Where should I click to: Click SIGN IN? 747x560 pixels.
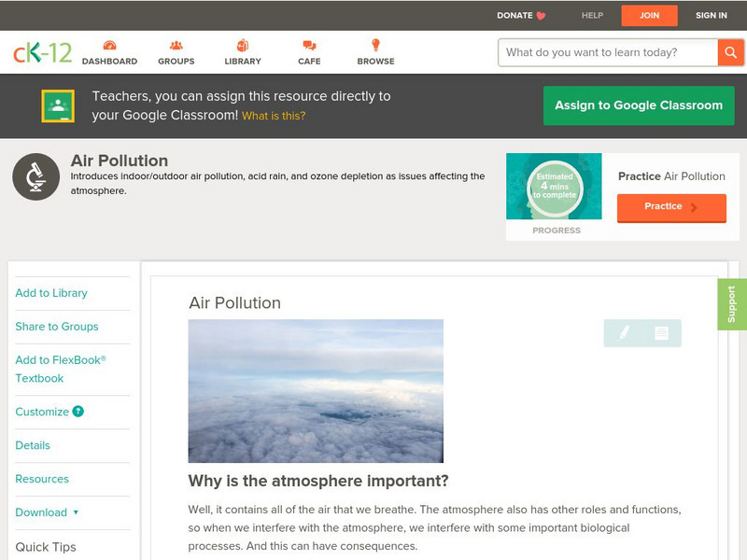(x=712, y=15)
